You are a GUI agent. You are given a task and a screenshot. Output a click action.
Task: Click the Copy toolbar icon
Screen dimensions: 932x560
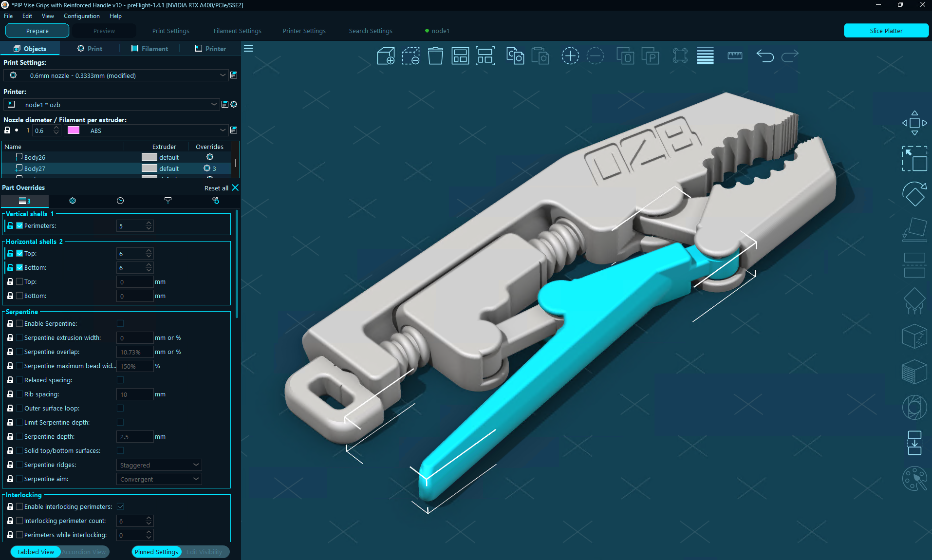click(515, 56)
